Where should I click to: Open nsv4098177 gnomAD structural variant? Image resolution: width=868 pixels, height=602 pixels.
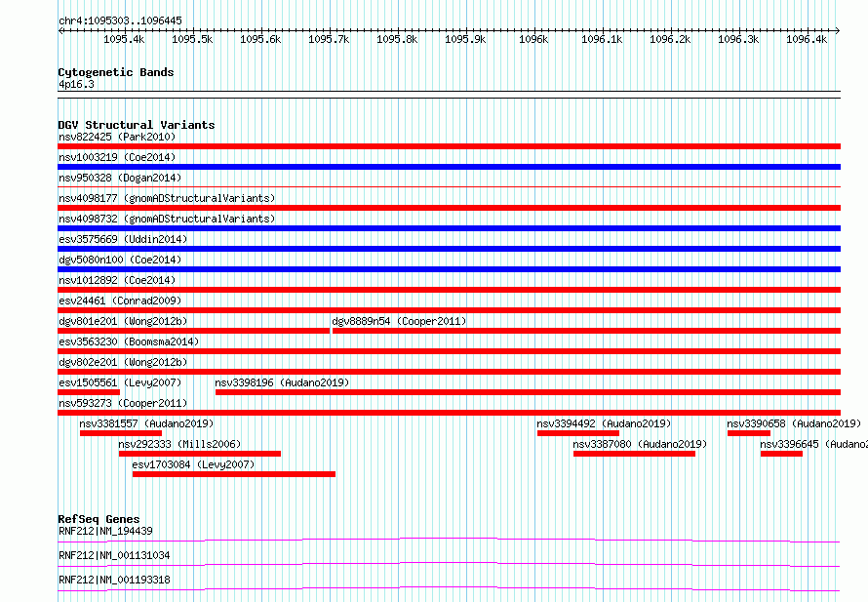pyautogui.click(x=167, y=198)
